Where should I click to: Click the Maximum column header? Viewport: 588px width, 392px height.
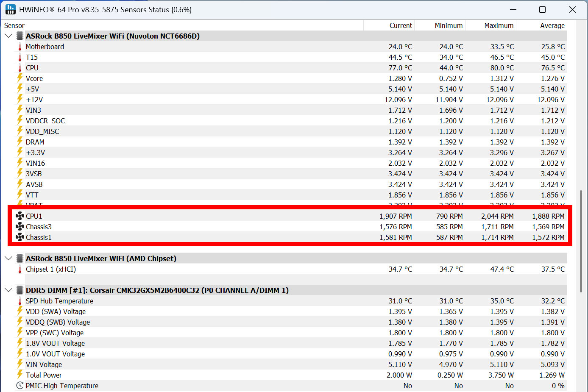490,25
